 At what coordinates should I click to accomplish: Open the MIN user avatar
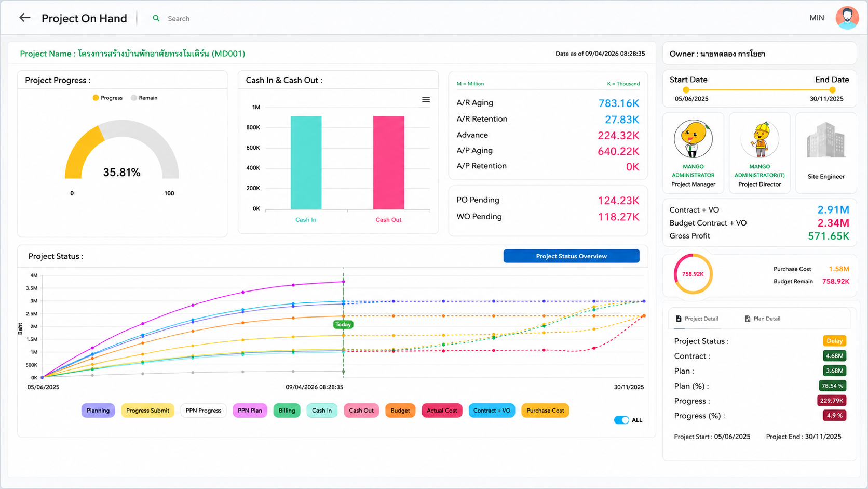coord(847,18)
